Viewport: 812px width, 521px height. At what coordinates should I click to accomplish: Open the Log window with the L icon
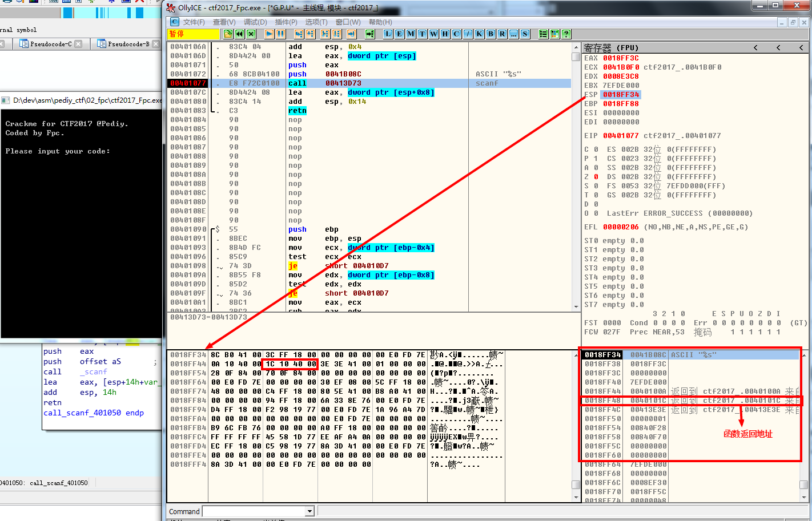(388, 34)
